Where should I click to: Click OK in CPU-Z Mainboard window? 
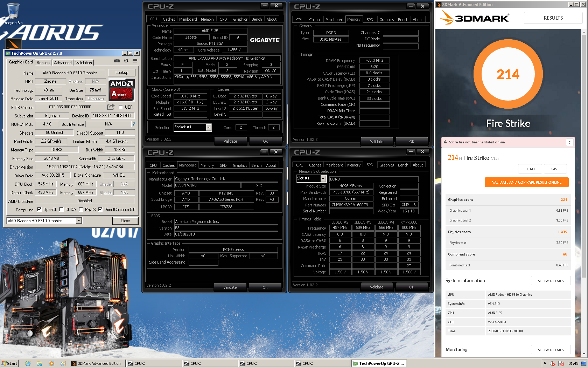(265, 287)
